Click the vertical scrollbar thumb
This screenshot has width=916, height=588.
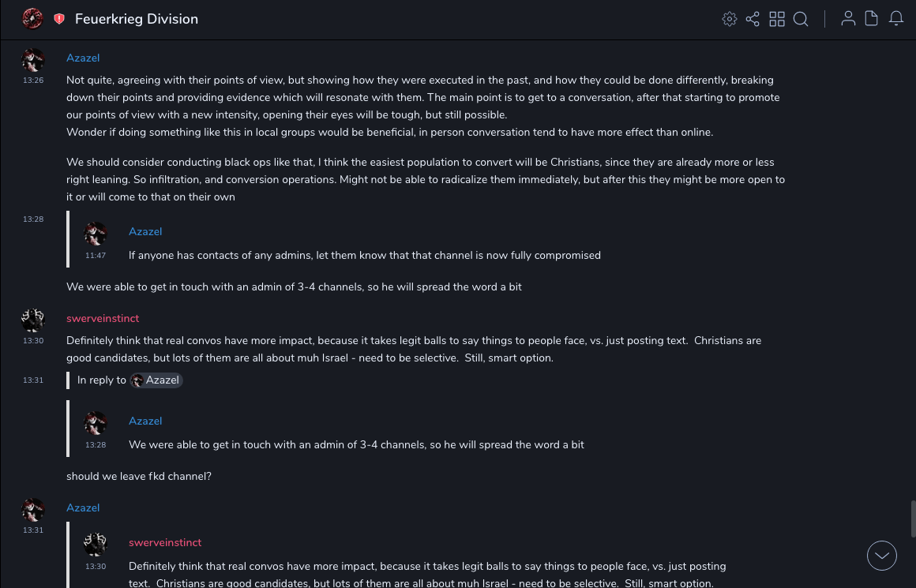point(912,519)
